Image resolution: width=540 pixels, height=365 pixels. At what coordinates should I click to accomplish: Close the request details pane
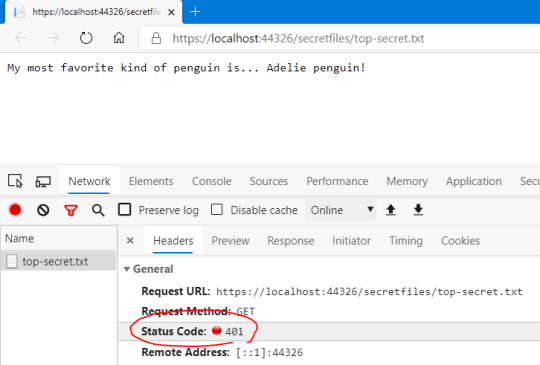(130, 240)
